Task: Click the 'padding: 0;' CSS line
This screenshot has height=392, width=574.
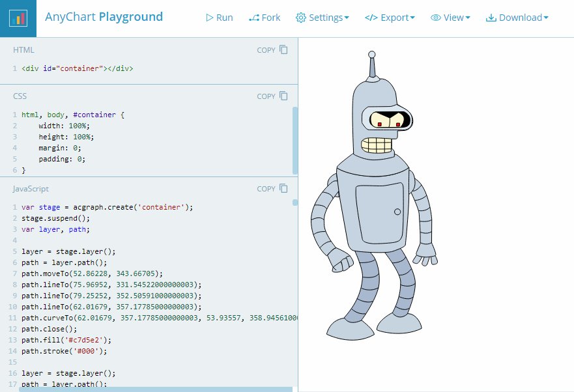Action: point(62,159)
